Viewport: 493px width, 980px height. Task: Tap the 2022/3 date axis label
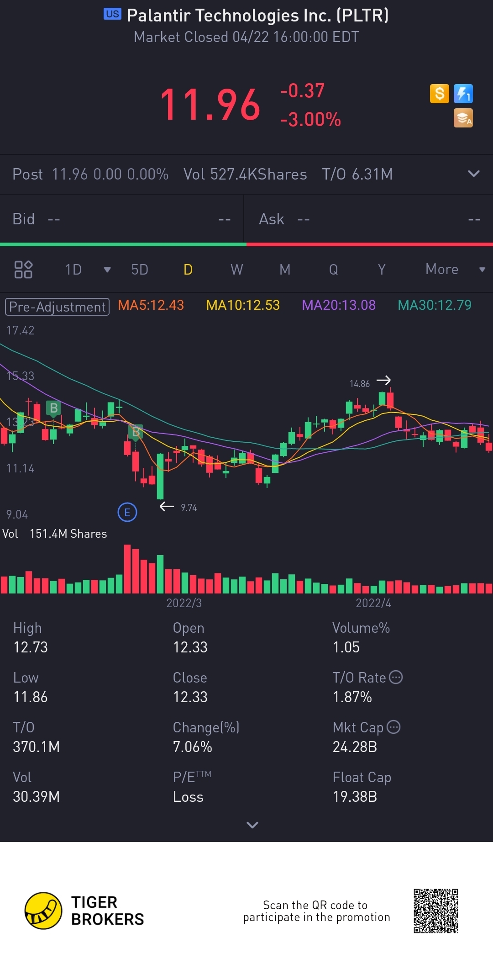(x=184, y=603)
